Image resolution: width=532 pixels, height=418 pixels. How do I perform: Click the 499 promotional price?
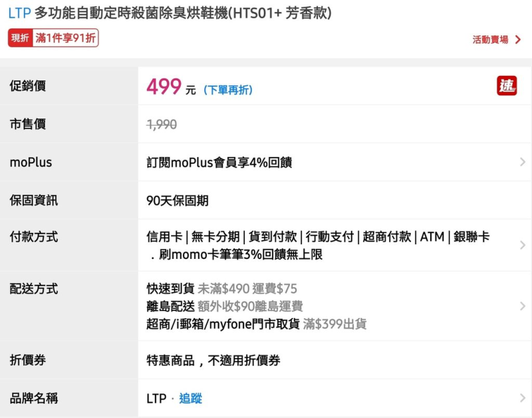[x=164, y=87]
